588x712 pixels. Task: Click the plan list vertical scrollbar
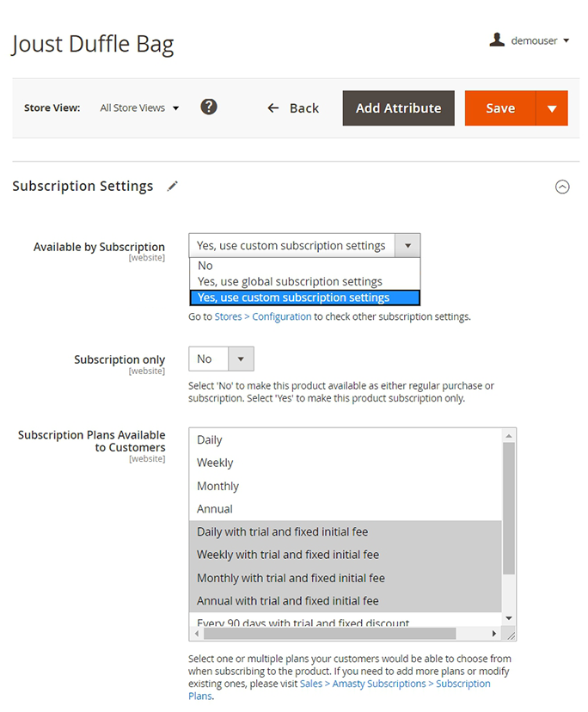pos(508,507)
